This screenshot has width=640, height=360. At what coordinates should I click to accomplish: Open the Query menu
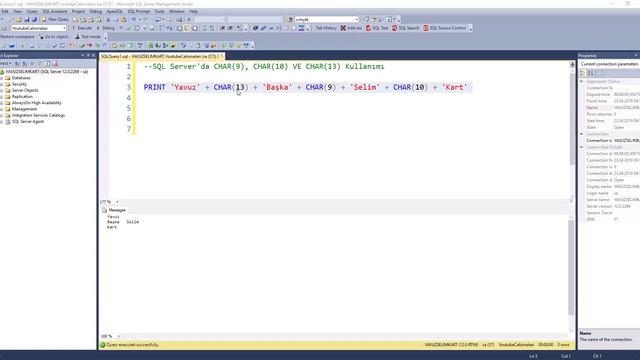[x=32, y=11]
